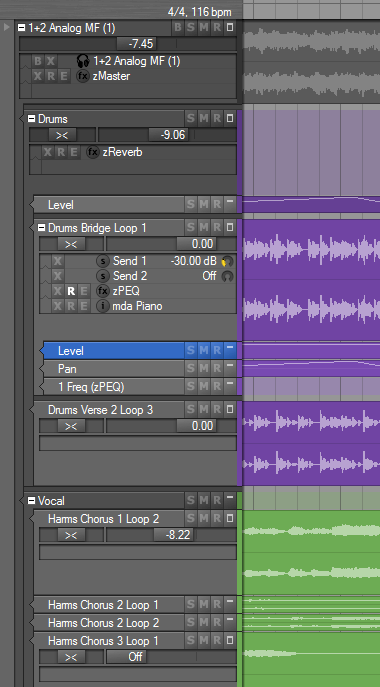Click the headphones icon on 1+2 Analog MF
The image size is (380, 687).
tap(83, 60)
